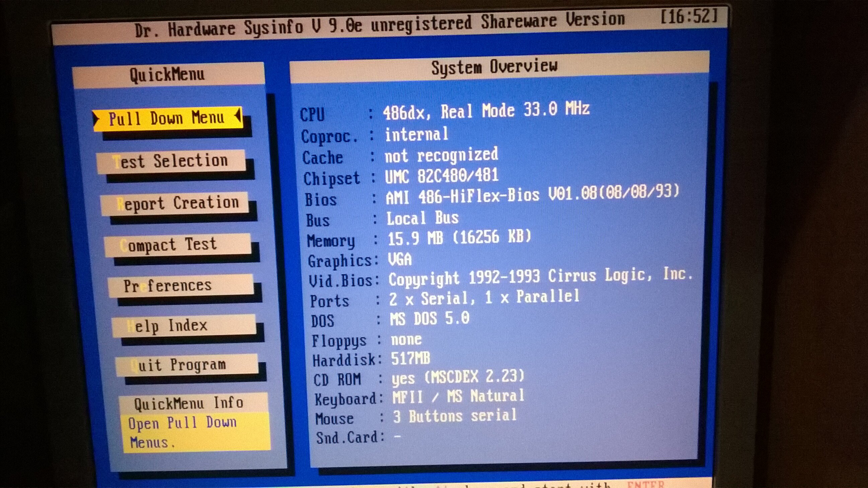
Task: Start the Compact Test
Action: tap(178, 245)
